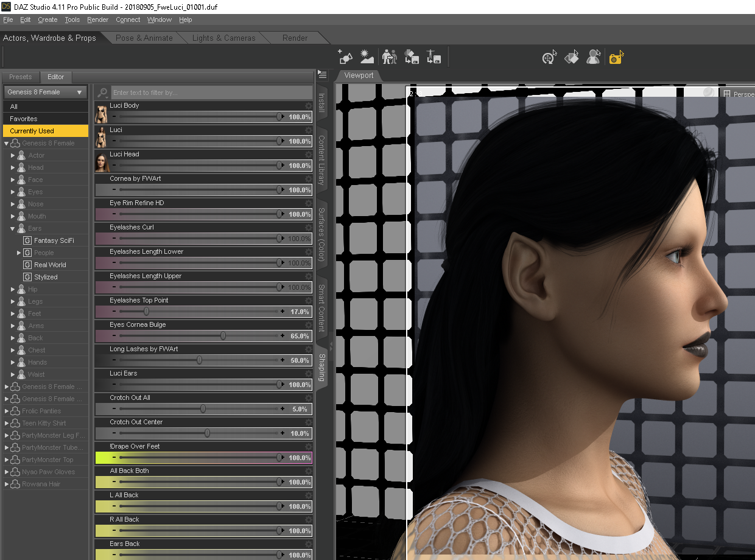Select the Frolic Panties scene item
Image resolution: width=755 pixels, height=560 pixels.
click(x=41, y=411)
